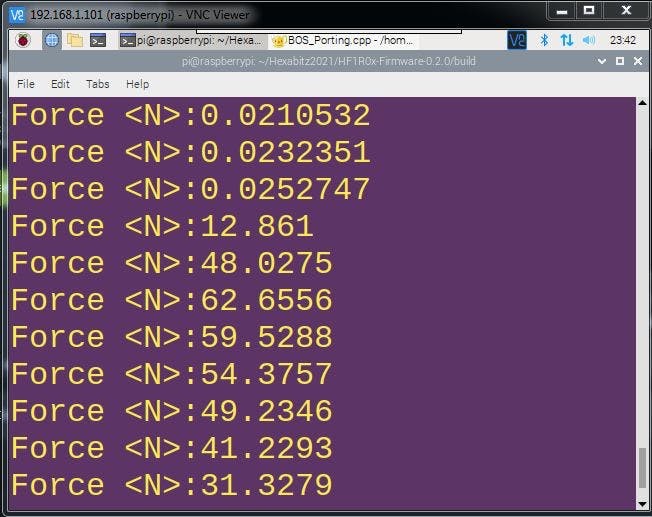
Task: Click the terminal window iconify chevron
Action: pos(601,62)
